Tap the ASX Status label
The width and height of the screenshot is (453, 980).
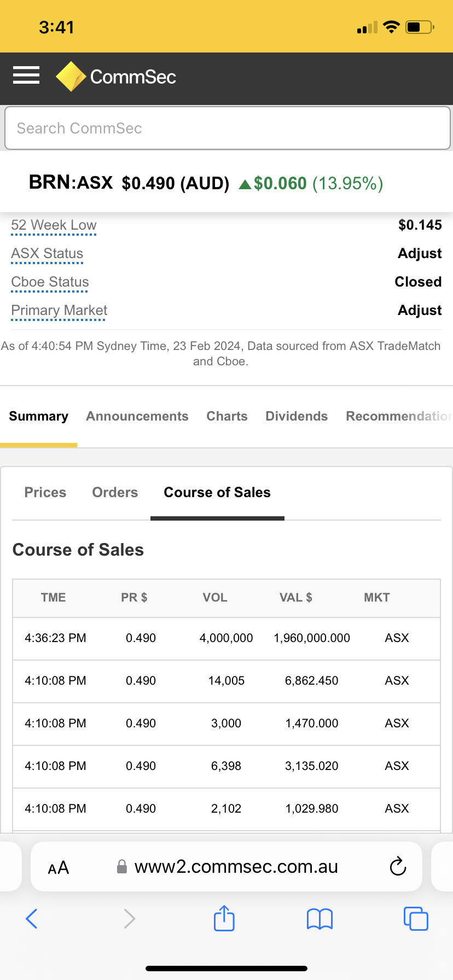(47, 254)
